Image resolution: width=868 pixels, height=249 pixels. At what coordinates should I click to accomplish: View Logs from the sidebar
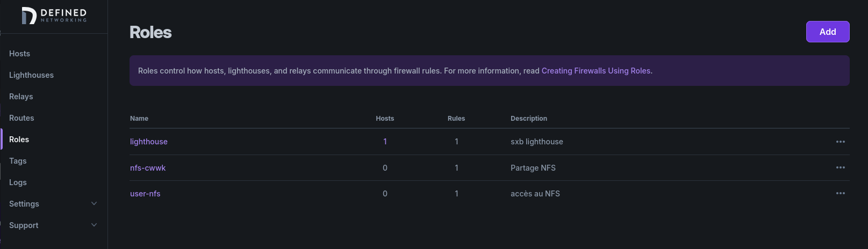pyautogui.click(x=18, y=182)
